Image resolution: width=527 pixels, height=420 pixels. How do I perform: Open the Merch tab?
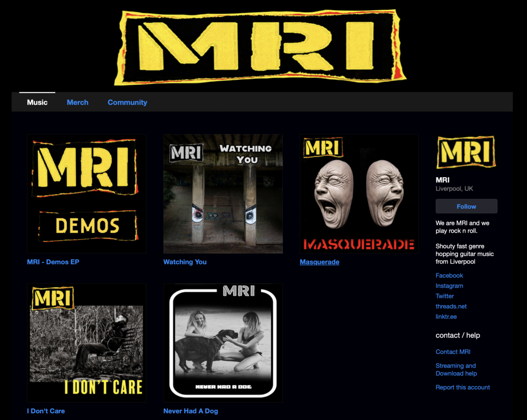point(78,102)
